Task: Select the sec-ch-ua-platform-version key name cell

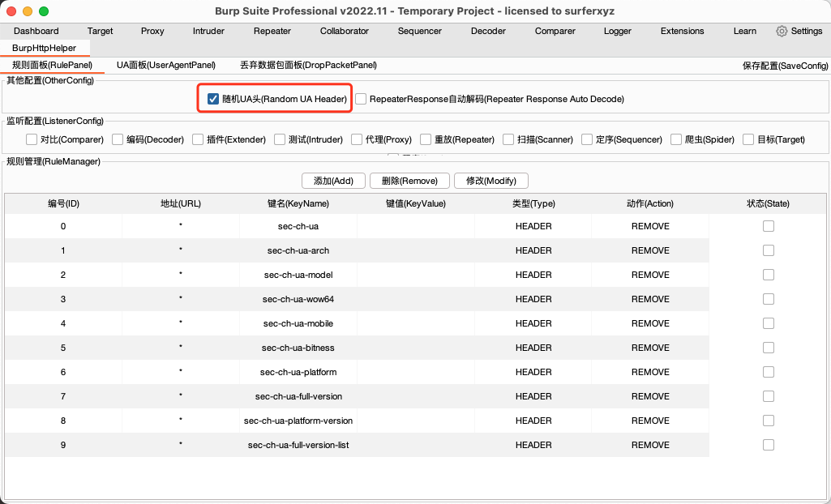Action: tap(298, 421)
